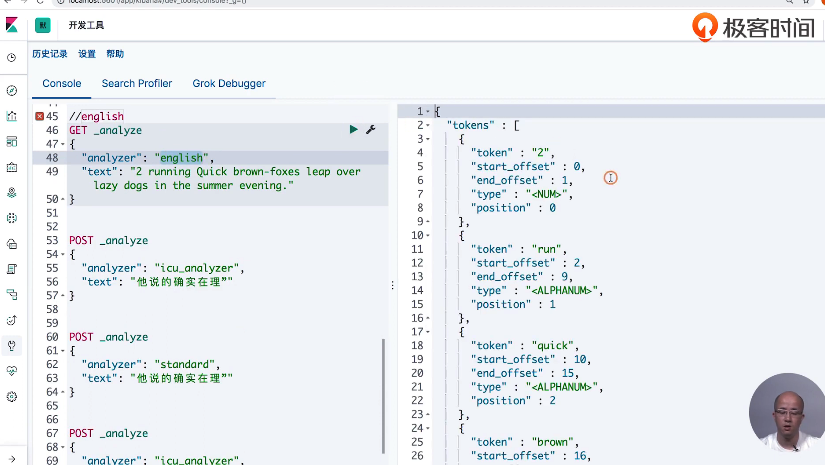This screenshot has height=465, width=825.
Task: Click the Kibana logo at top left
Action: (12, 24)
